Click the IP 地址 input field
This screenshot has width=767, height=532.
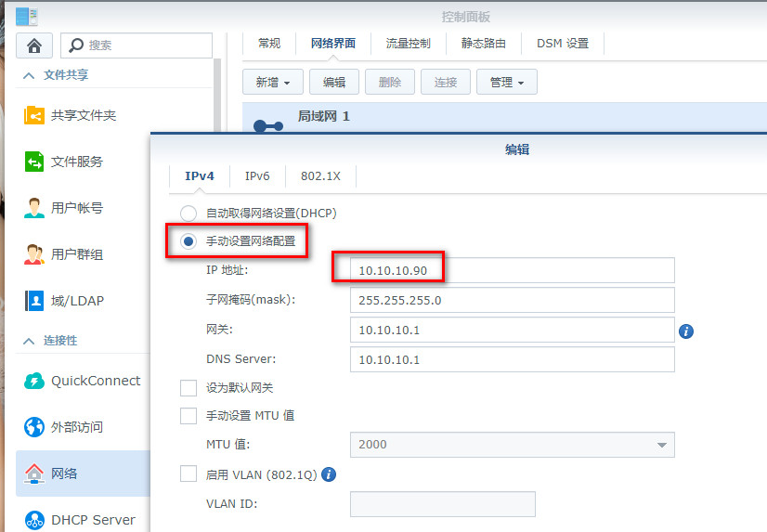(x=513, y=270)
